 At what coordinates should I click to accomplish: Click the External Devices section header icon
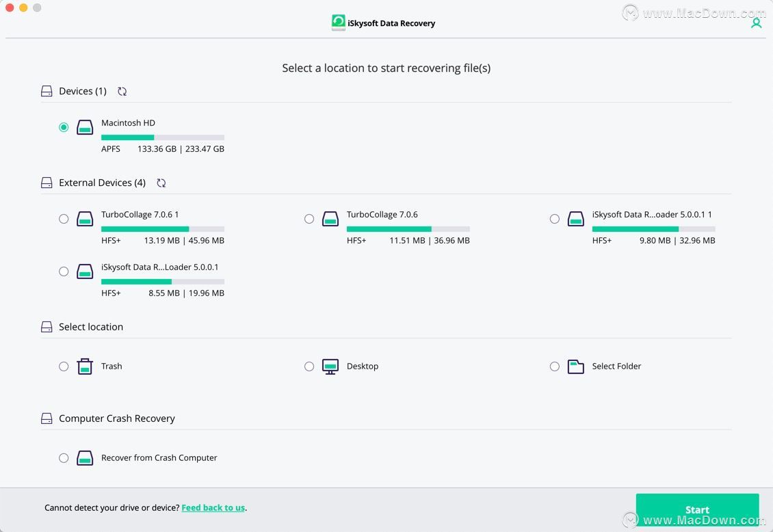(x=47, y=183)
